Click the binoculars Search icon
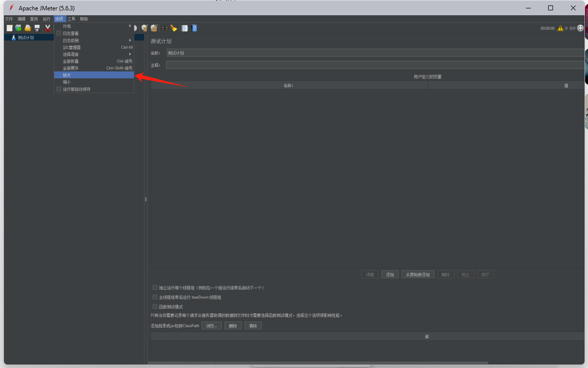The width and height of the screenshot is (588, 368). (x=164, y=28)
